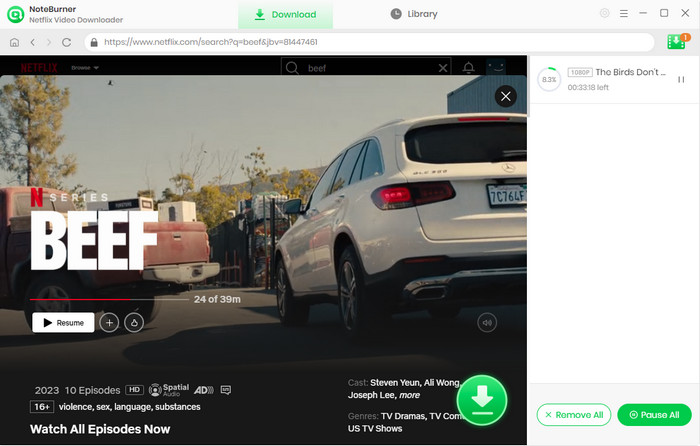700x446 pixels.
Task: Remove All downloads from queue
Action: [x=574, y=415]
